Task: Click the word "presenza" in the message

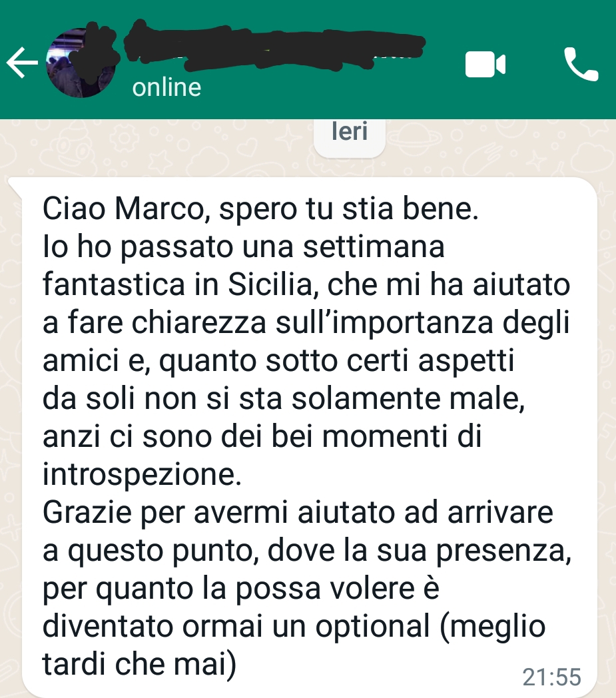Action: [x=503, y=551]
